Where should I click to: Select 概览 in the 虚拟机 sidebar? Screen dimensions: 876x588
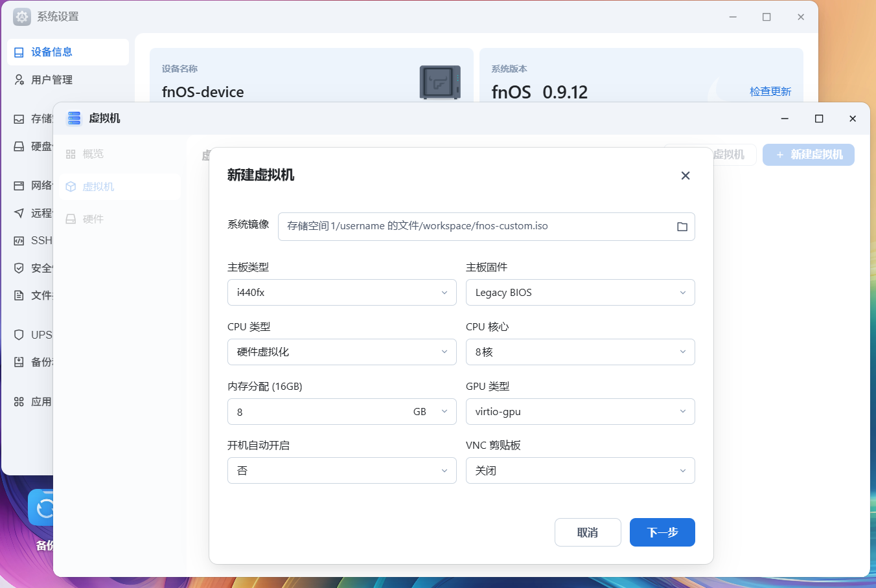click(119, 154)
